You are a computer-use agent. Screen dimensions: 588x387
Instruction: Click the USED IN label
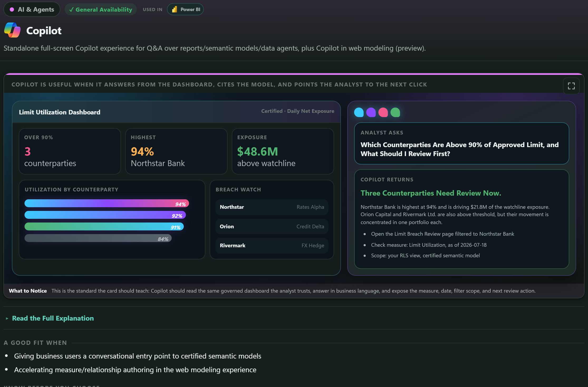pyautogui.click(x=152, y=9)
